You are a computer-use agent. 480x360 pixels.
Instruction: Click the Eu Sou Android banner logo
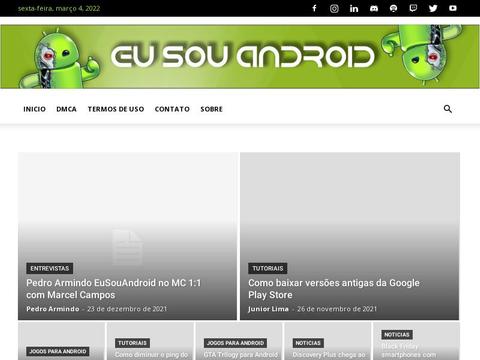pos(240,57)
